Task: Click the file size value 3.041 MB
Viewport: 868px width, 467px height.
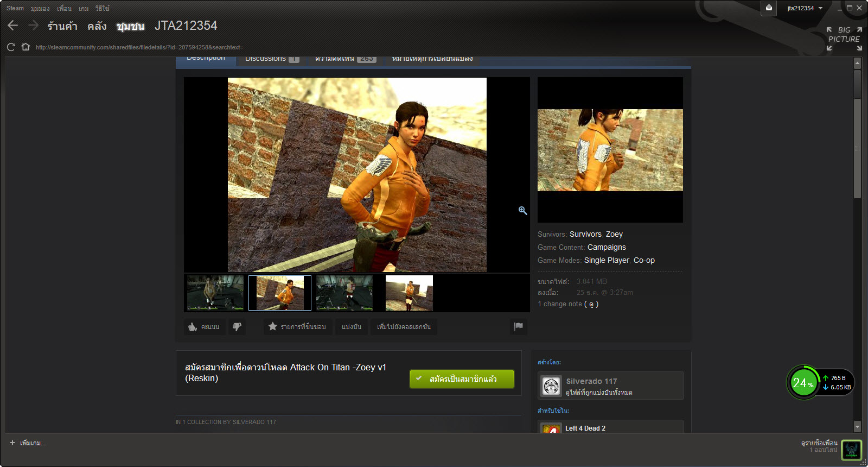Action: 592,281
